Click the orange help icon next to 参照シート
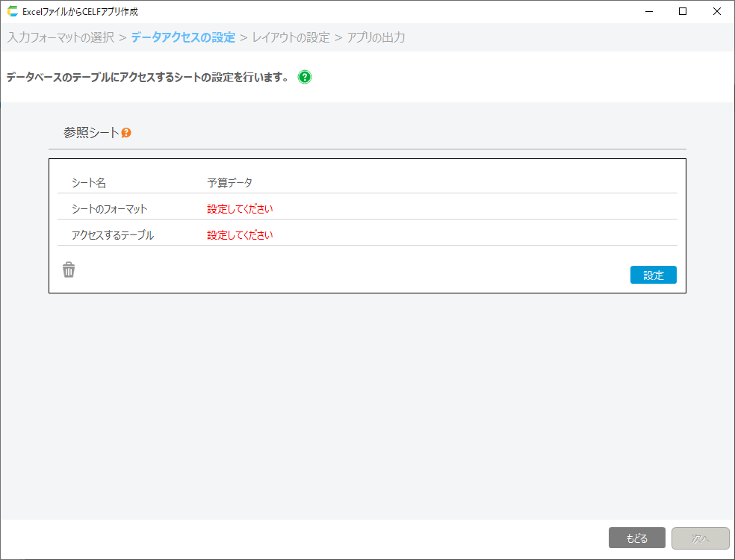 126,133
